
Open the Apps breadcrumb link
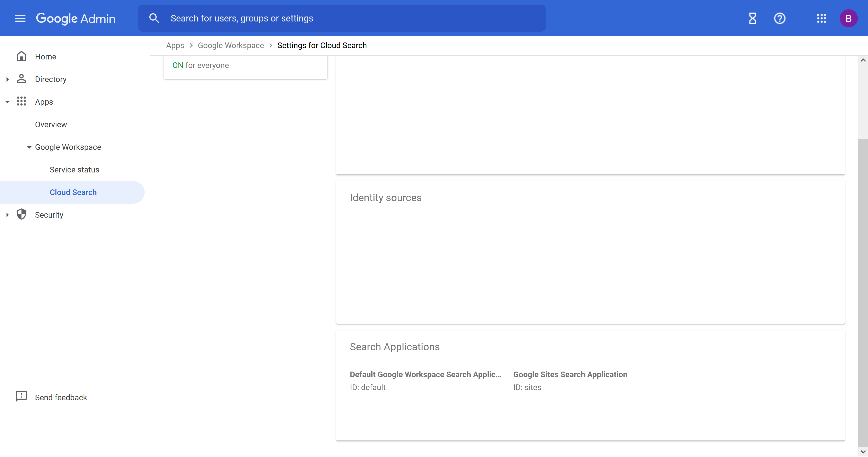tap(175, 45)
